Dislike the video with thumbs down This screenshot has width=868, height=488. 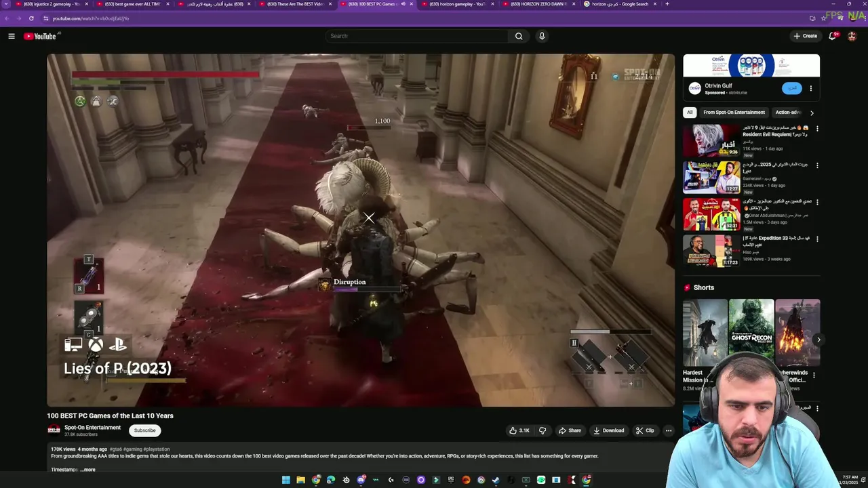pyautogui.click(x=542, y=430)
